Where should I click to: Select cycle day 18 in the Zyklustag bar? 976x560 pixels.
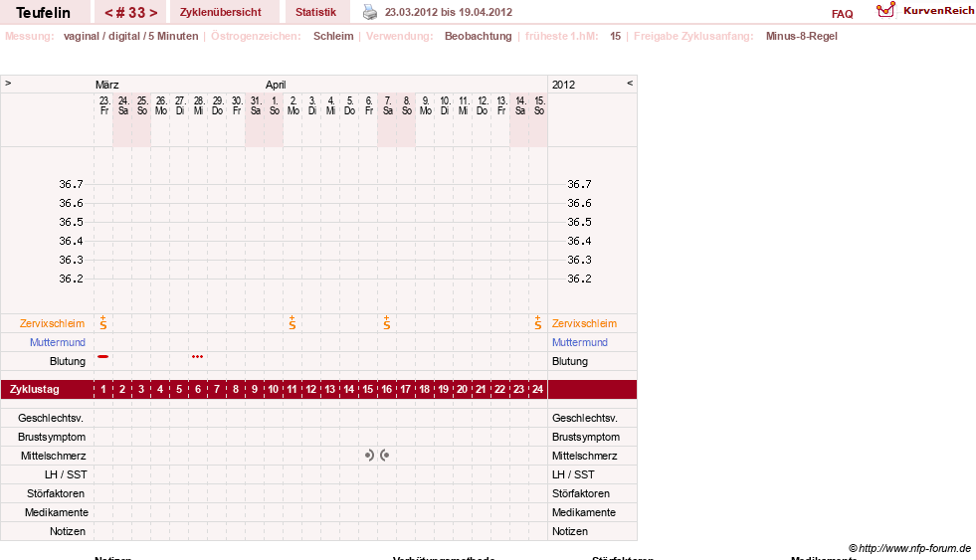(424, 389)
